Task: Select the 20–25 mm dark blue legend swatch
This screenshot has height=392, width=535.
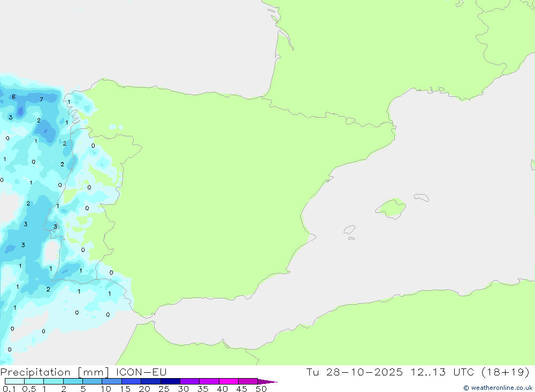Action: click(151, 381)
